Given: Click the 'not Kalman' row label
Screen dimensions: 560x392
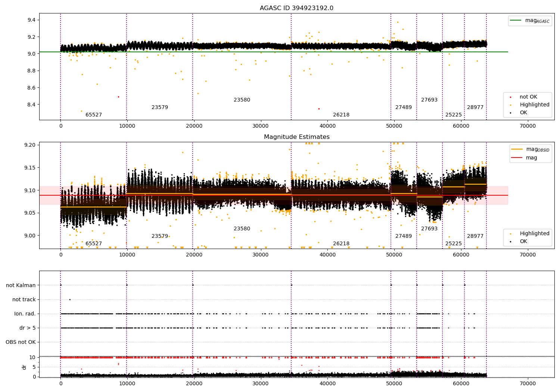Looking at the screenshot, I should click(21, 286).
